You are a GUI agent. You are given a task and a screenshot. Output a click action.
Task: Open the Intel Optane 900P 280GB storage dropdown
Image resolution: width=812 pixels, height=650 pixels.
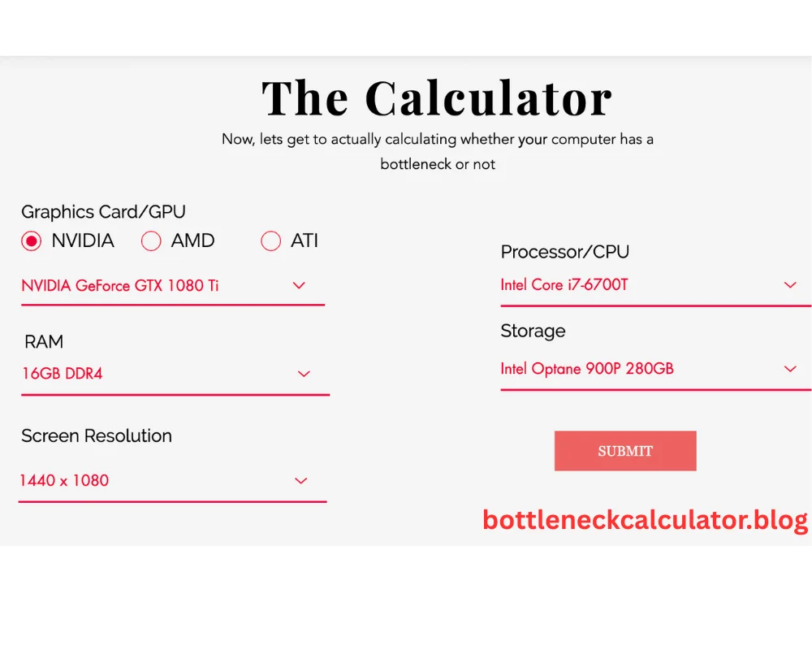641,369
